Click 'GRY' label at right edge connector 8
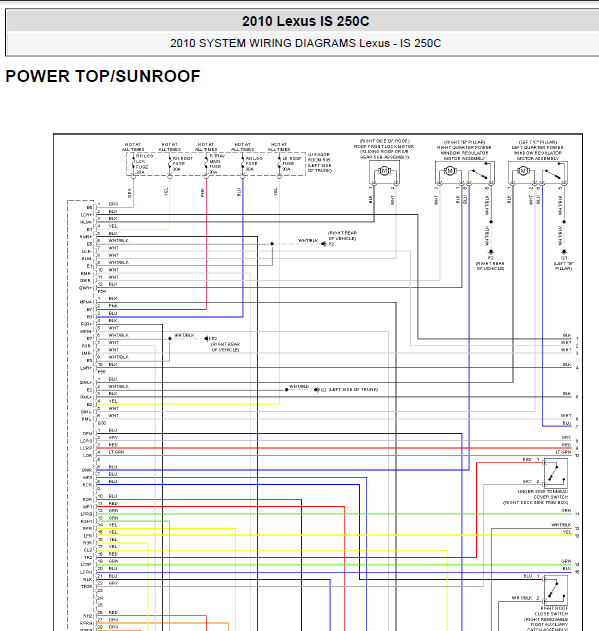599x631 pixels. click(x=567, y=437)
